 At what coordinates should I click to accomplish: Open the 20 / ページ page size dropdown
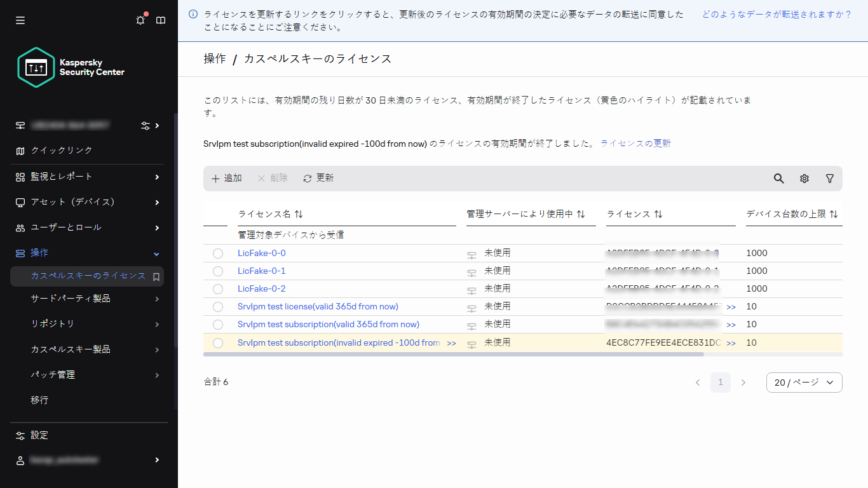click(x=804, y=382)
